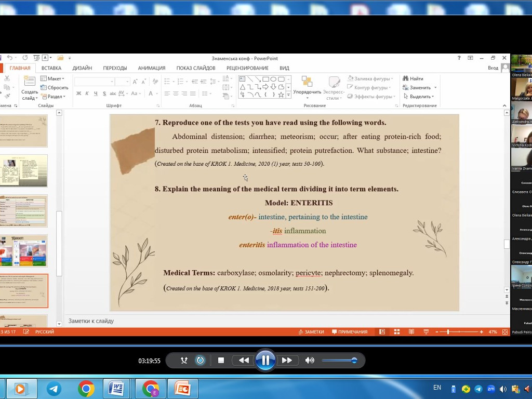
Task: Adjust the media player volume slider
Action: [x=339, y=361]
